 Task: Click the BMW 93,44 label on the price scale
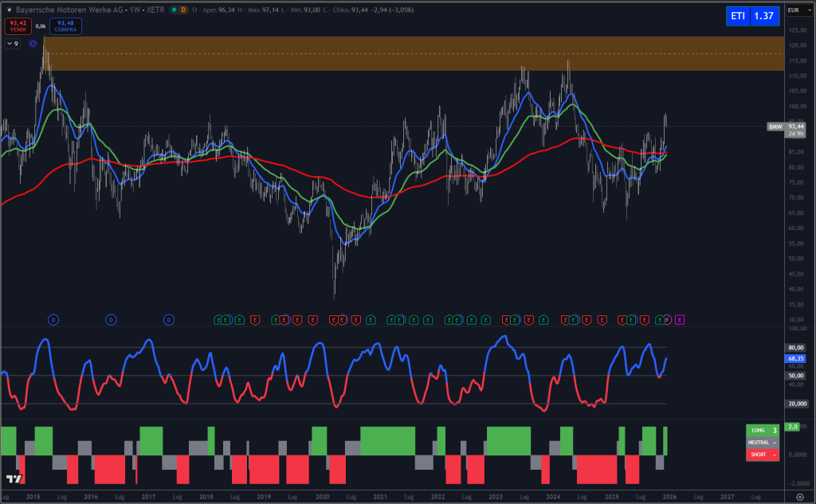pos(783,127)
